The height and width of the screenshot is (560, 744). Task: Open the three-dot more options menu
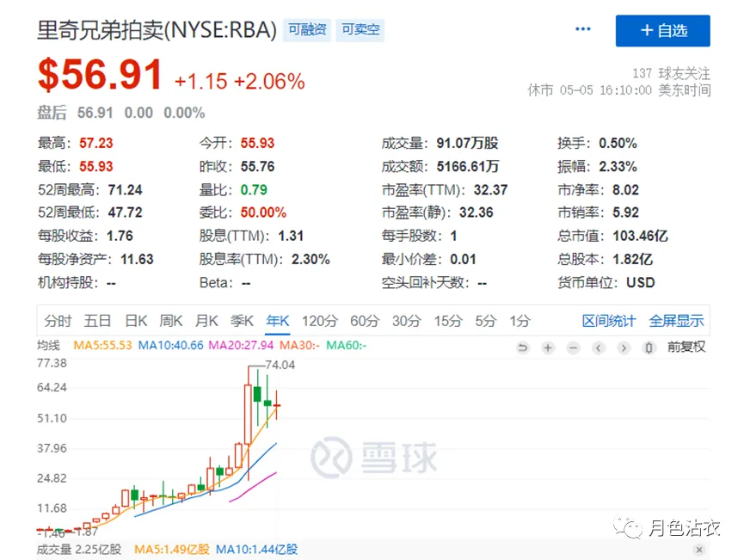pyautogui.click(x=582, y=29)
